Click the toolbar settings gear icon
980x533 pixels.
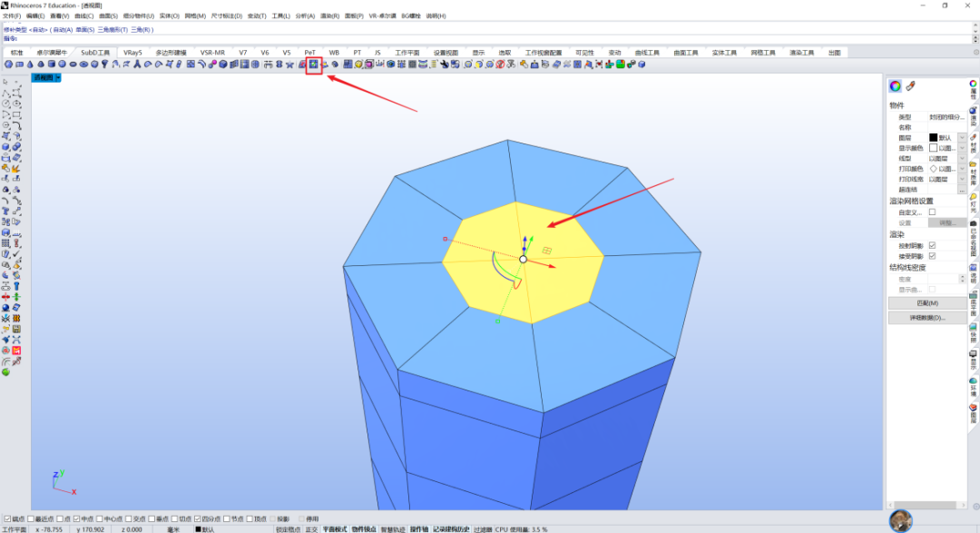click(975, 53)
